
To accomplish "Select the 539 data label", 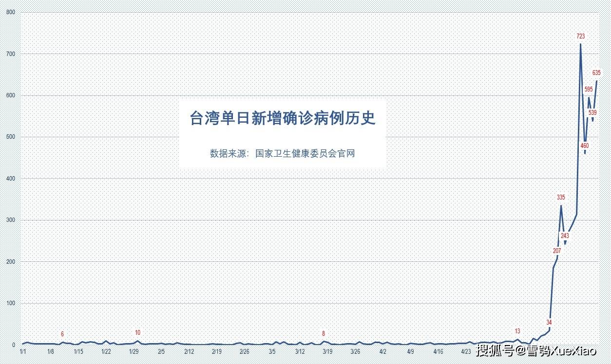I will point(592,113).
